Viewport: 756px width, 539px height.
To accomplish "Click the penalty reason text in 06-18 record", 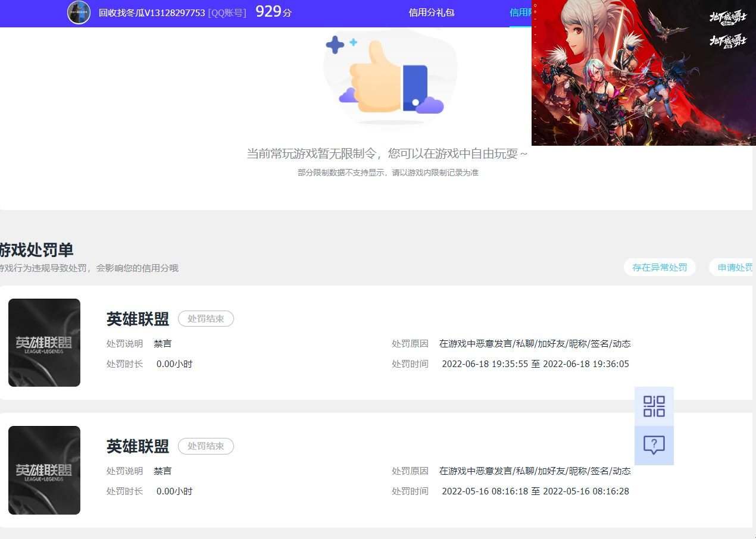I will (x=535, y=344).
